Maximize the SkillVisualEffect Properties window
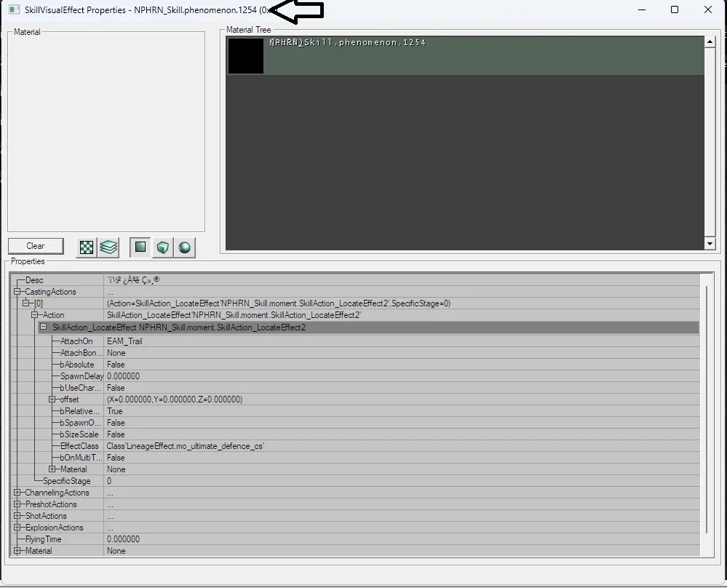727x588 pixels. click(x=675, y=9)
